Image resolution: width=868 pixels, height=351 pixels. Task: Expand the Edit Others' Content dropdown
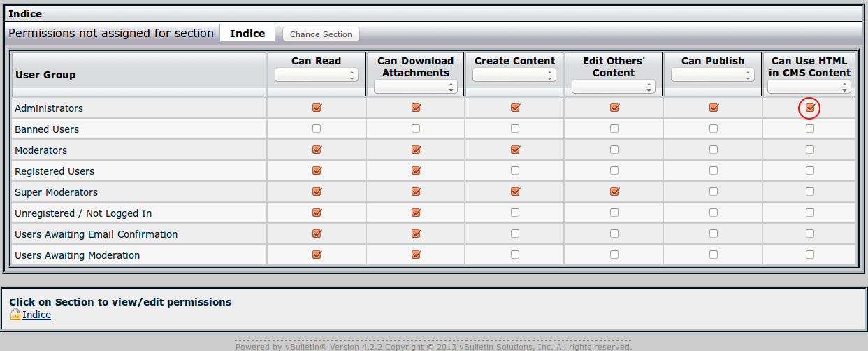614,87
